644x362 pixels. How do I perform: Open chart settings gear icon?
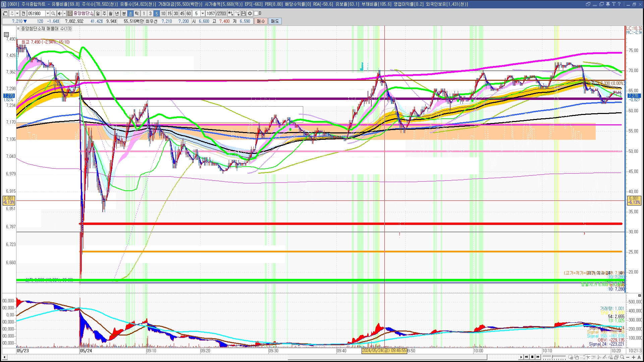point(250,13)
